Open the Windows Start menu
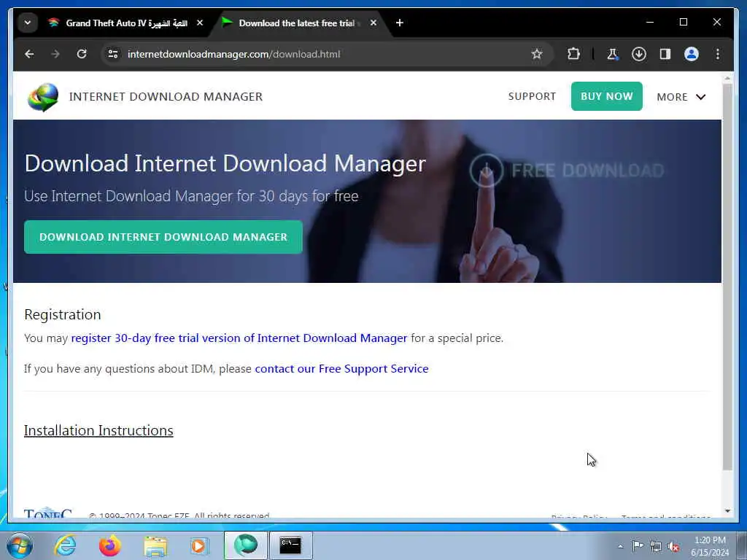 tap(20, 545)
